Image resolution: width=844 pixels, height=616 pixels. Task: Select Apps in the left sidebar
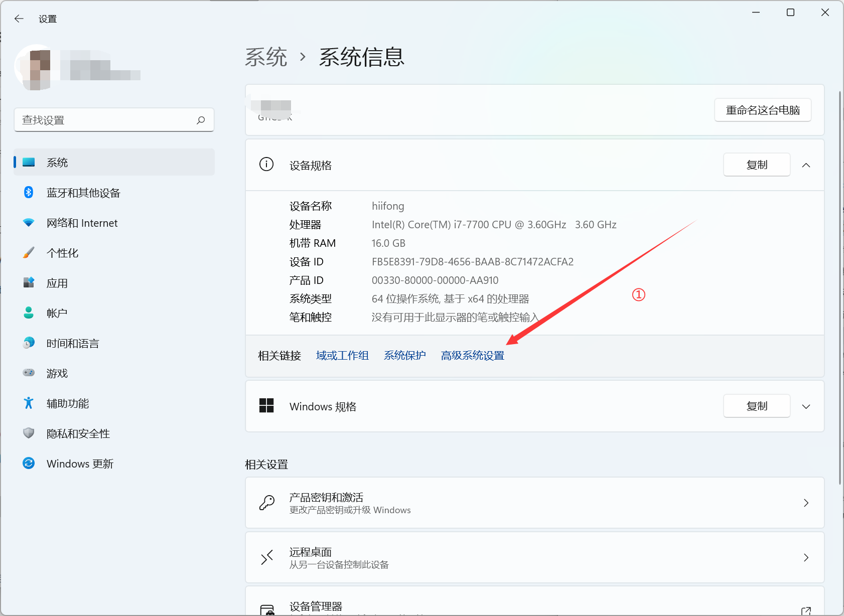pyautogui.click(x=57, y=283)
